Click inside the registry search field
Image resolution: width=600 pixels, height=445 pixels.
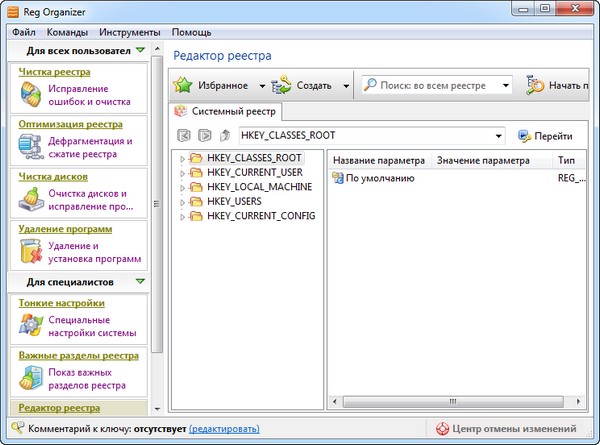click(x=435, y=86)
